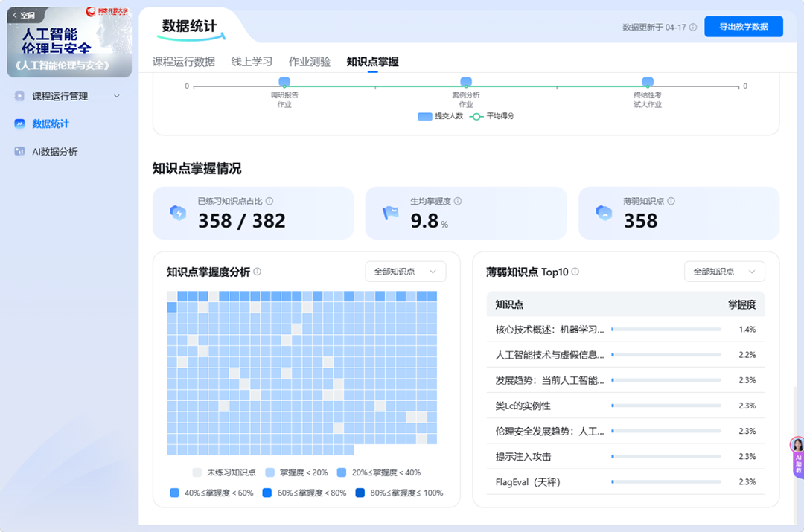Click 未练习知识点 legend swatch

click(197, 472)
